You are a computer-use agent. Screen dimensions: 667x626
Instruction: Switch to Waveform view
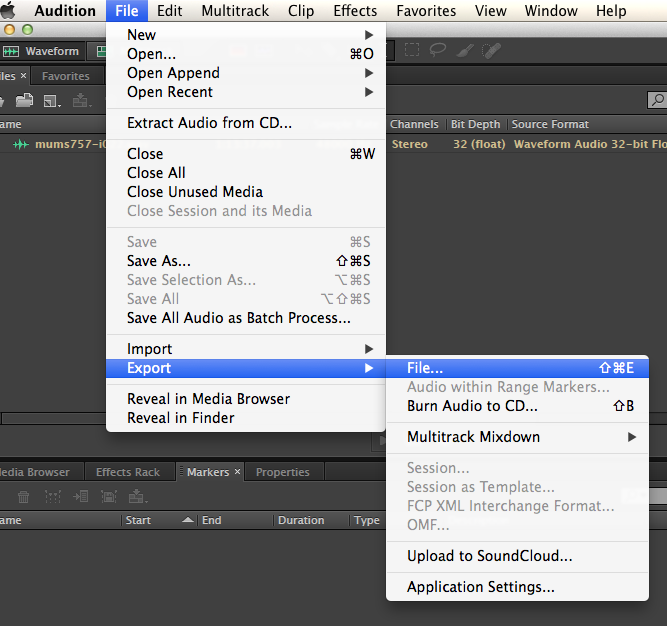click(41, 51)
